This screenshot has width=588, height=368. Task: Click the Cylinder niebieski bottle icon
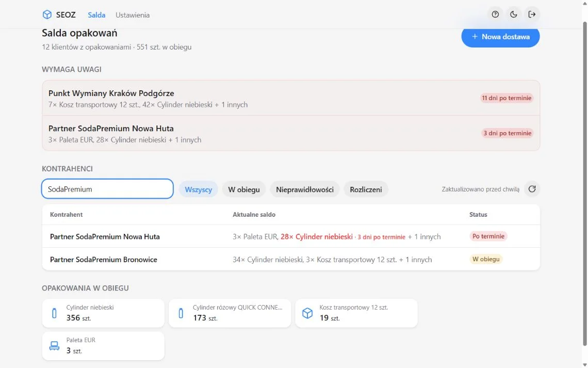tap(54, 313)
